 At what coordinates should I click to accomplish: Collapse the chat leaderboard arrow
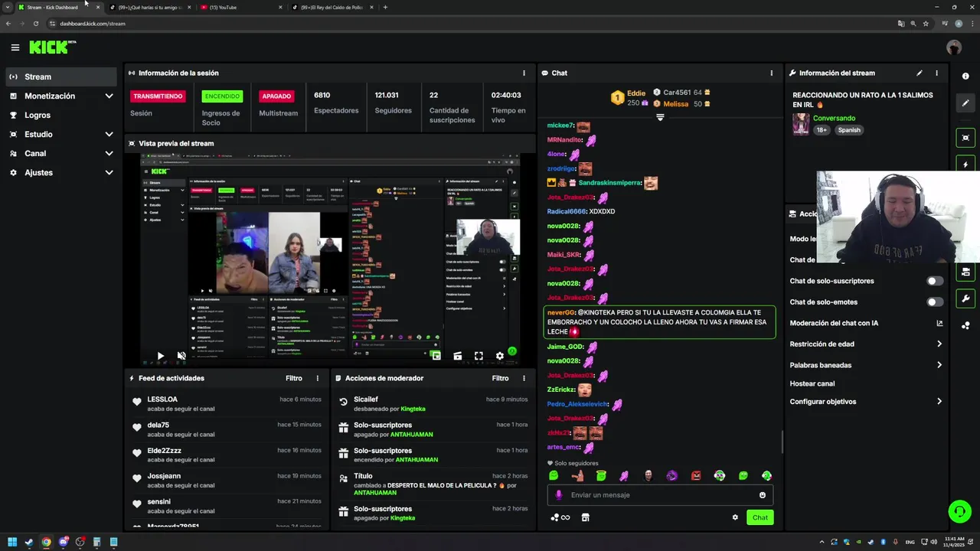(x=660, y=117)
